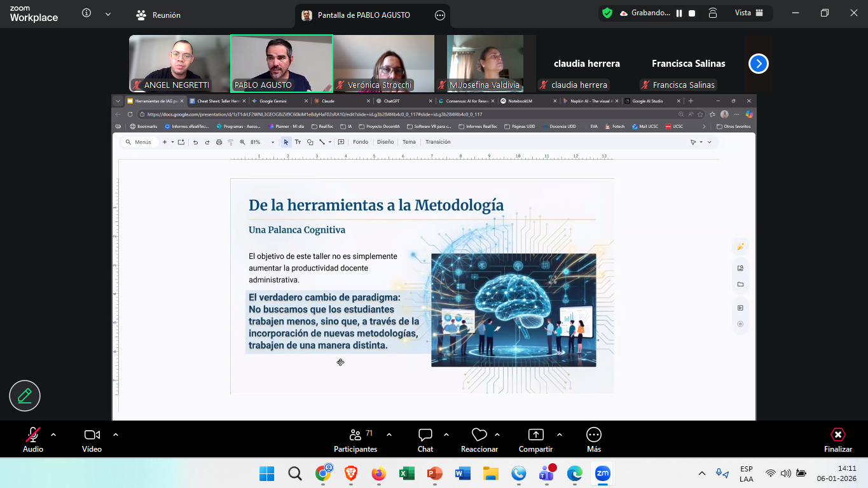Click the encryption shield icon

607,13
